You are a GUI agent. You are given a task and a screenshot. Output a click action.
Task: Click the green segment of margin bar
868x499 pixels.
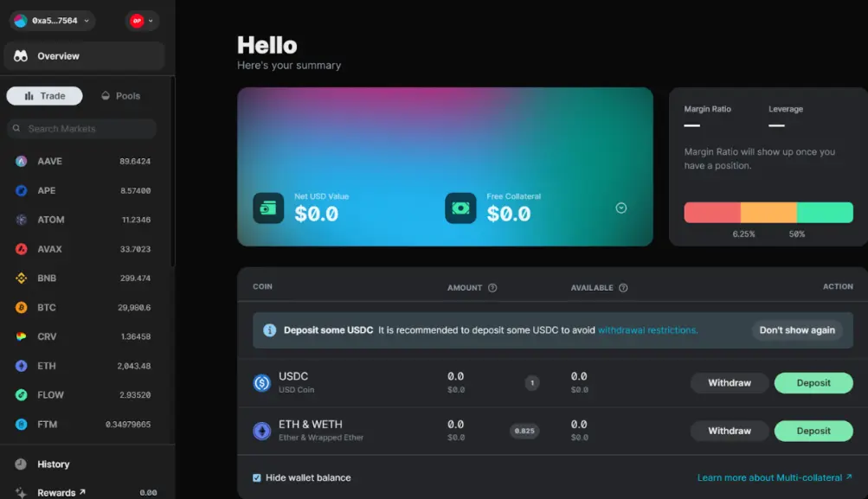coord(825,213)
